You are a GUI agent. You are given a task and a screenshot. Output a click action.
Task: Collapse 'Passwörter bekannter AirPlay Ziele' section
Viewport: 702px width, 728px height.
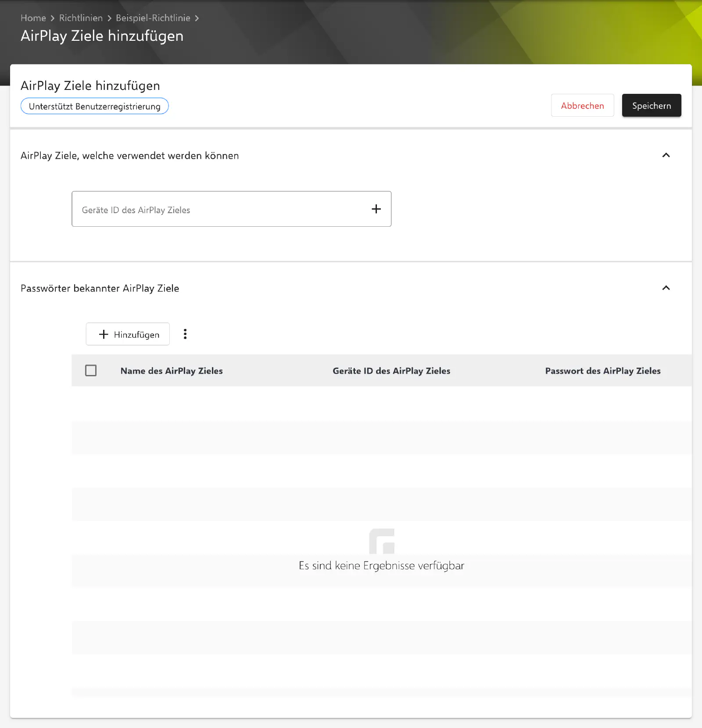(x=666, y=288)
